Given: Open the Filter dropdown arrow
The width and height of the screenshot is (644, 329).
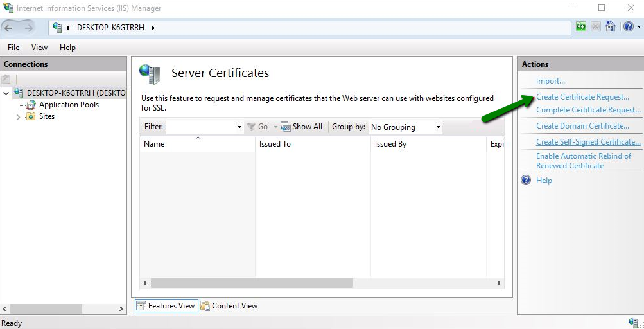Looking at the screenshot, I should (x=239, y=127).
